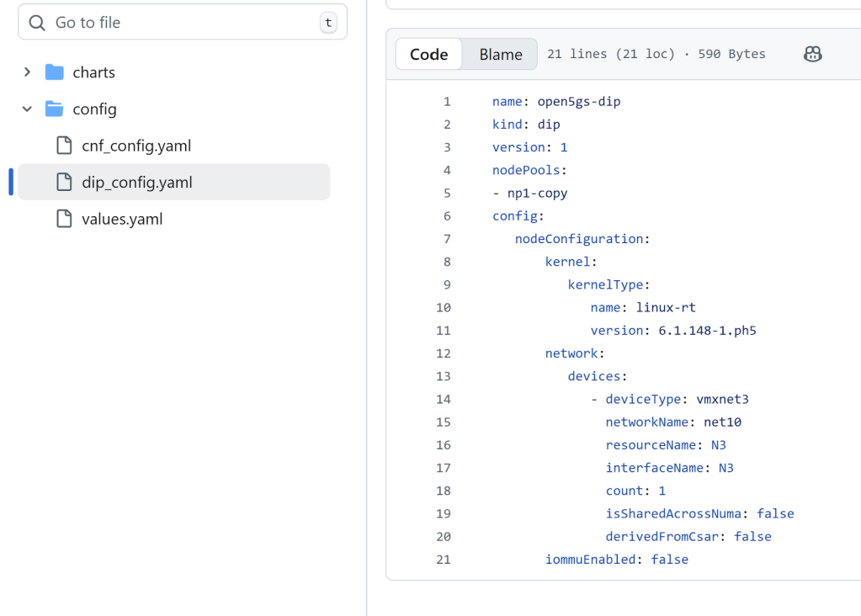Click the dip_config.yaml file icon
The width and height of the screenshot is (861, 616).
tap(64, 182)
